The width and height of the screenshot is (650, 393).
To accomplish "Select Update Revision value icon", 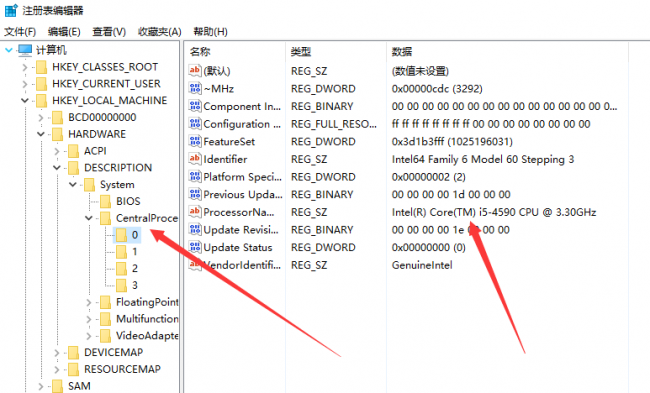I will point(195,229).
